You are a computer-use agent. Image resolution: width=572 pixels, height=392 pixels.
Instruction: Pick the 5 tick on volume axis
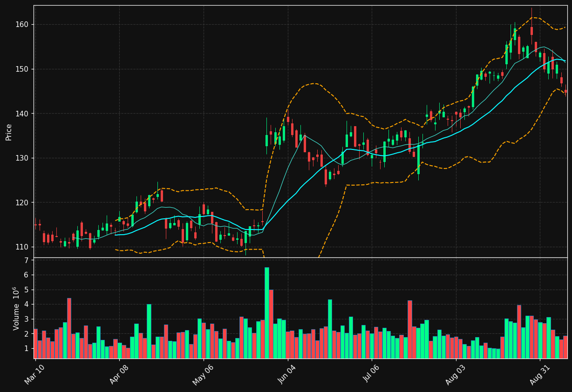pyautogui.click(x=27, y=290)
